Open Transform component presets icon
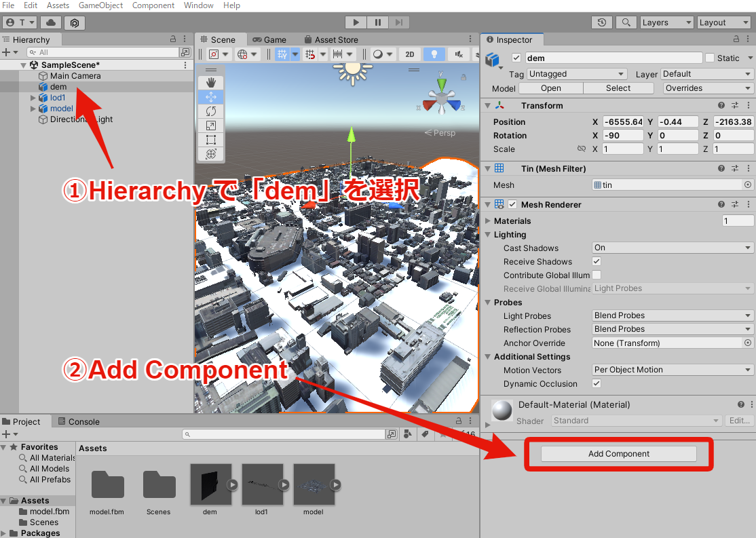 [735, 105]
